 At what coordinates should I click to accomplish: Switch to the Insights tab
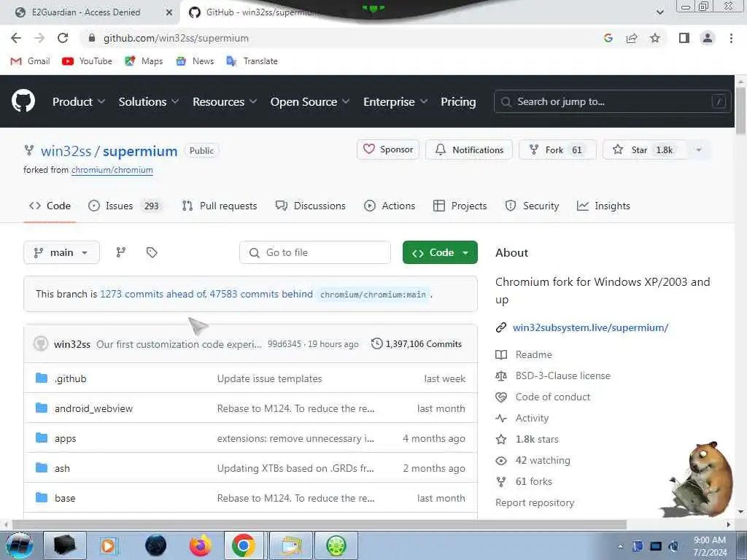pyautogui.click(x=603, y=206)
